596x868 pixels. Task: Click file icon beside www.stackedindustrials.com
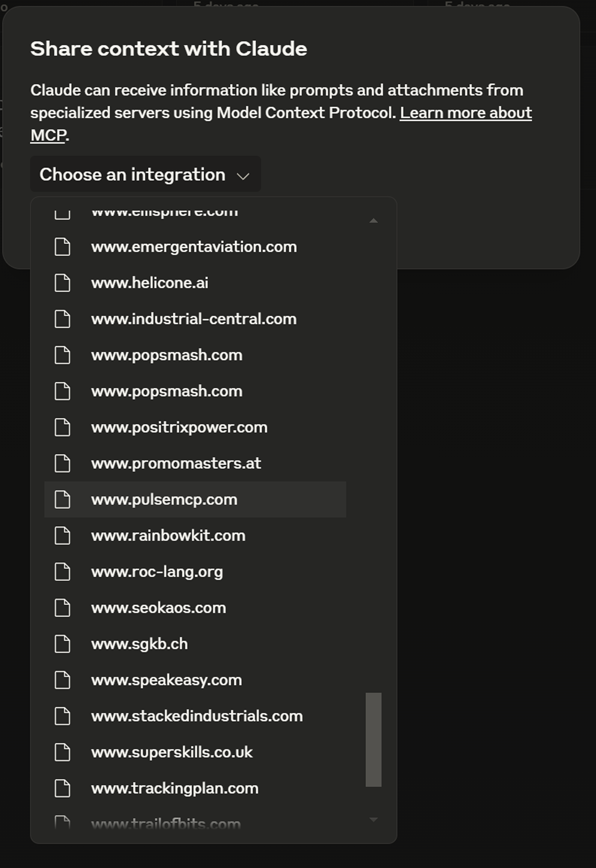coord(62,716)
